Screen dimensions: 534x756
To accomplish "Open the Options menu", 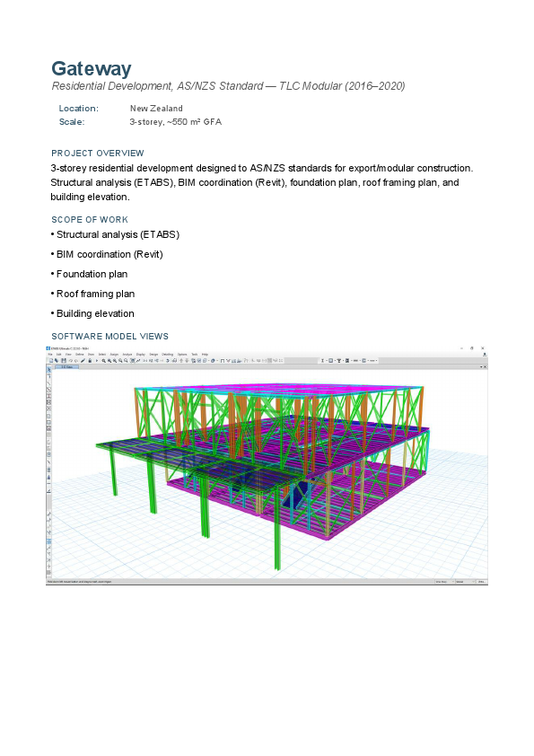I will pos(182,355).
